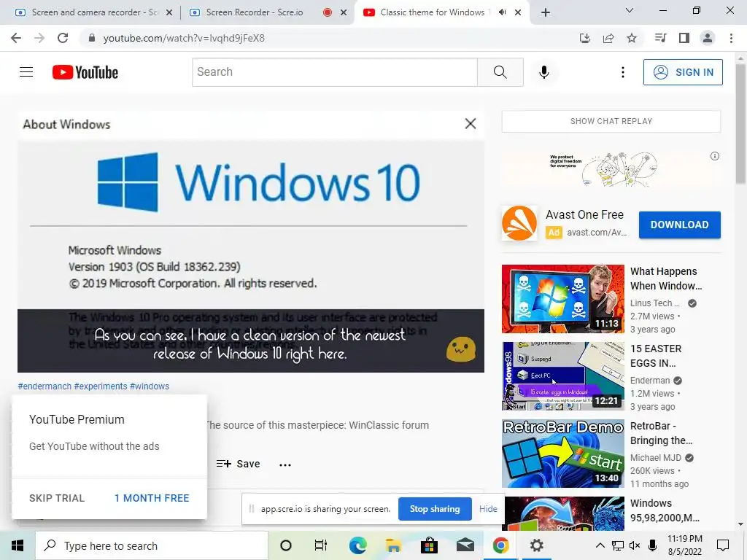Show hidden system tray icons

[600, 545]
